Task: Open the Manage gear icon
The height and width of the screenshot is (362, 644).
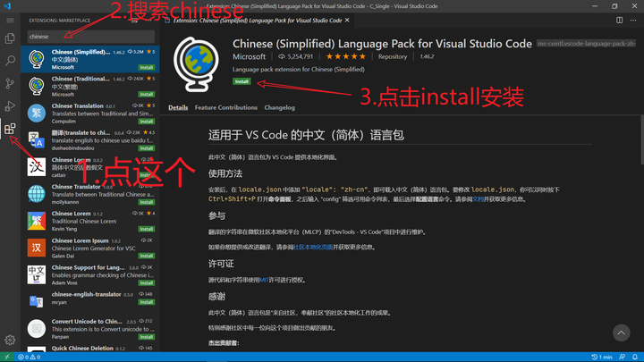Action: [10, 340]
